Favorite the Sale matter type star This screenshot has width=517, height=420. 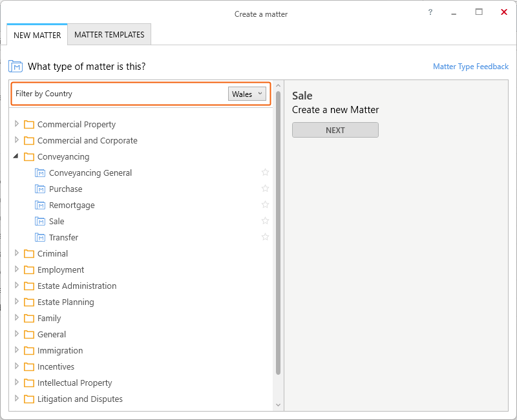pyautogui.click(x=265, y=221)
